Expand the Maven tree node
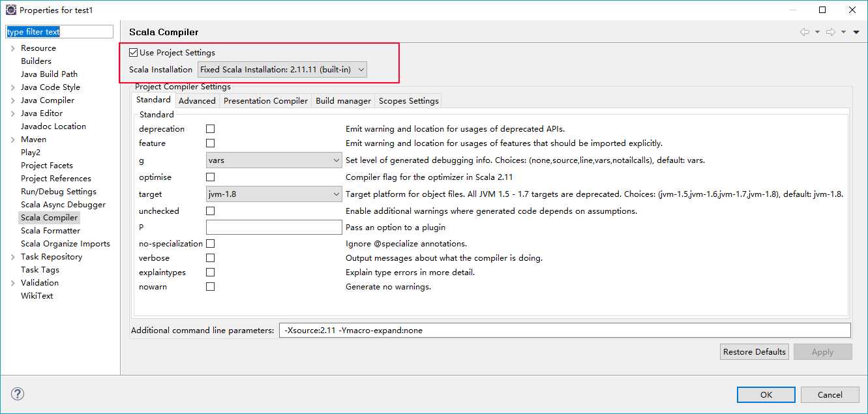The image size is (868, 414). tap(12, 140)
